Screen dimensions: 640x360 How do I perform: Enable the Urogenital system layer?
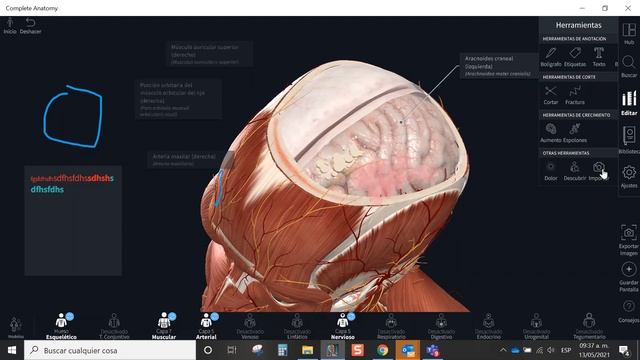536,325
